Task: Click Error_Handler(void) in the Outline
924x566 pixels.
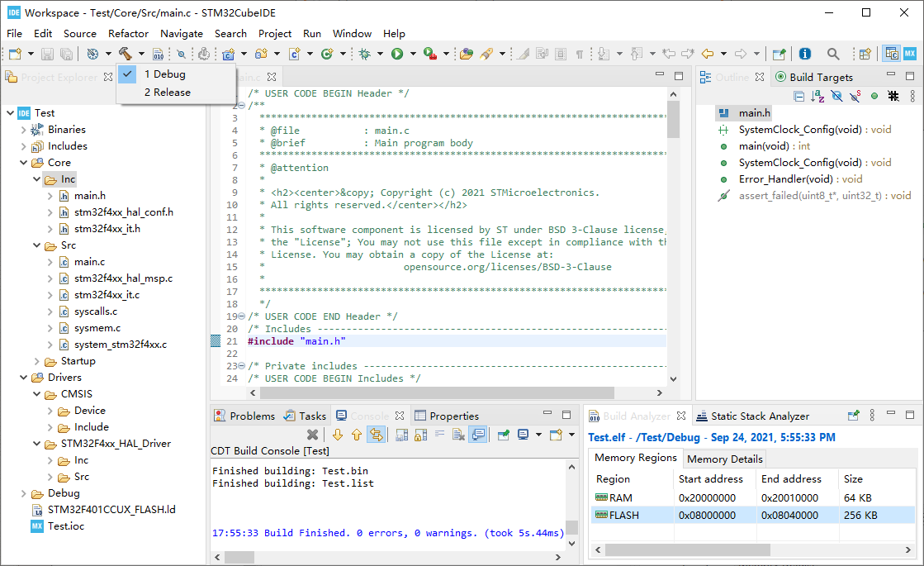Action: 800,179
